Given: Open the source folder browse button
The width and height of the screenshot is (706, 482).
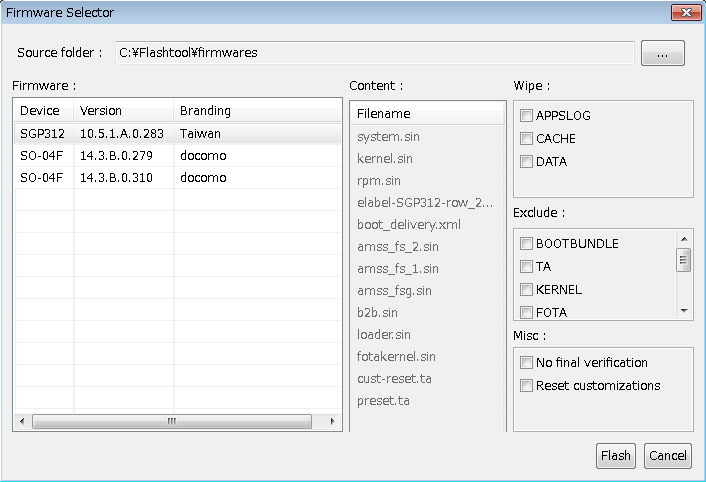Looking at the screenshot, I should click(x=662, y=53).
